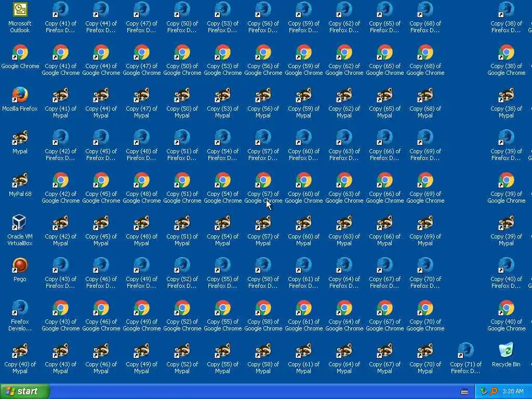The height and width of the screenshot is (399, 532).
Task: Open the orange magnifier tray icon
Action: pos(494,391)
